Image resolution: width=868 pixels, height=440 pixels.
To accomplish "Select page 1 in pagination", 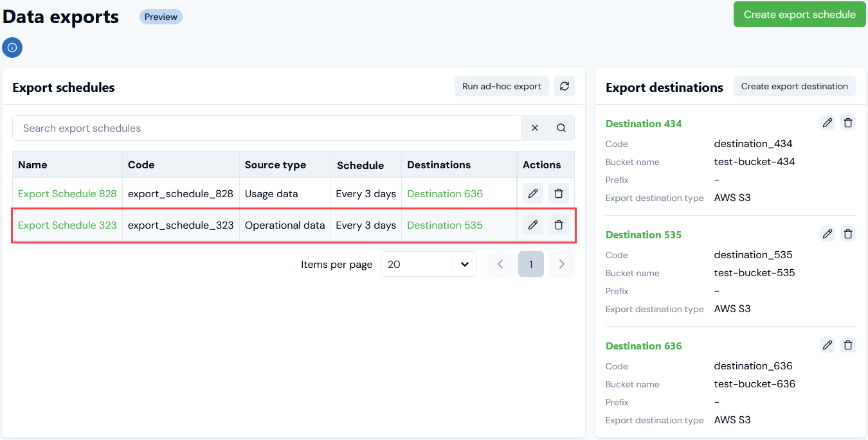I will pos(531,264).
